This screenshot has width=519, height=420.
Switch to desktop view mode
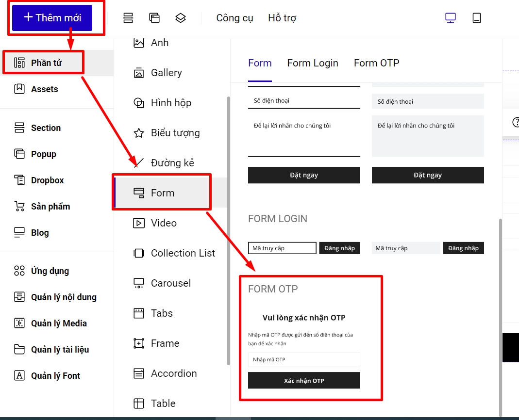click(451, 18)
